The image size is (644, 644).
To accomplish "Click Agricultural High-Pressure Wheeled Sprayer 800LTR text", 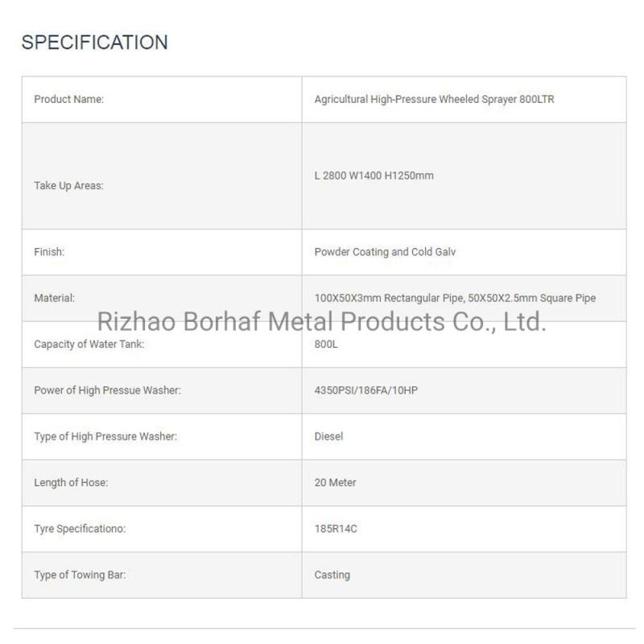I will (434, 99).
